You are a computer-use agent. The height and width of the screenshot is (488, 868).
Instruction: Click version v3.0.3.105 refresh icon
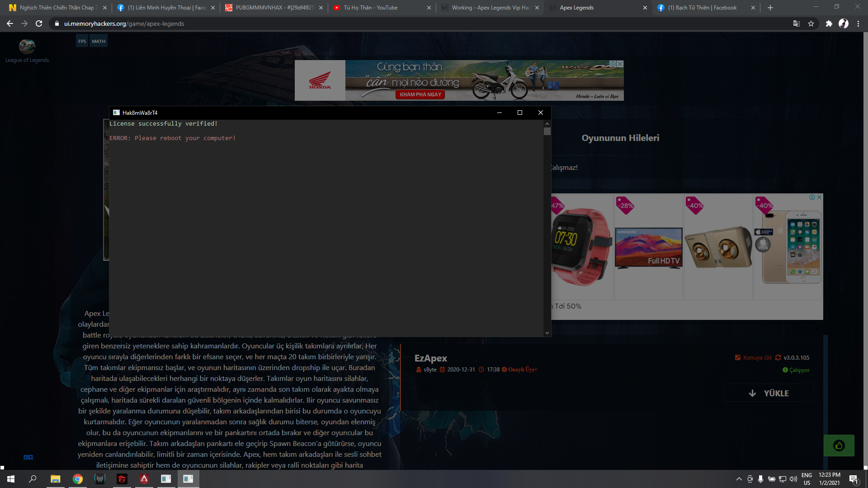tap(778, 357)
